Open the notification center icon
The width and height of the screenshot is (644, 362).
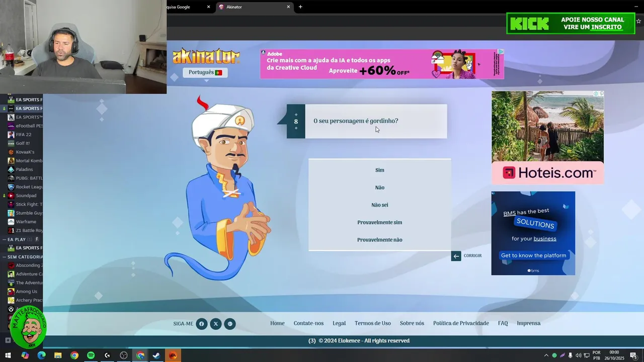(x=633, y=355)
